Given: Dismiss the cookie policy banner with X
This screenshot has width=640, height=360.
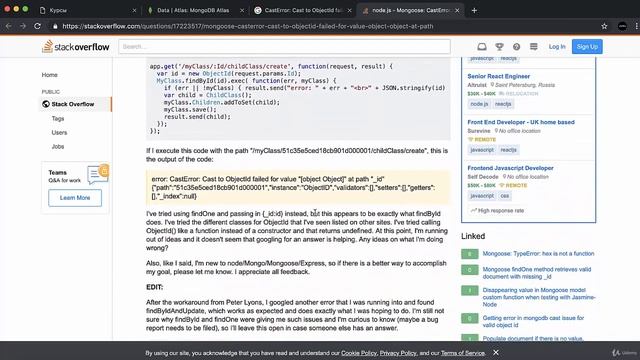Looking at the screenshot, I should click(x=496, y=352).
